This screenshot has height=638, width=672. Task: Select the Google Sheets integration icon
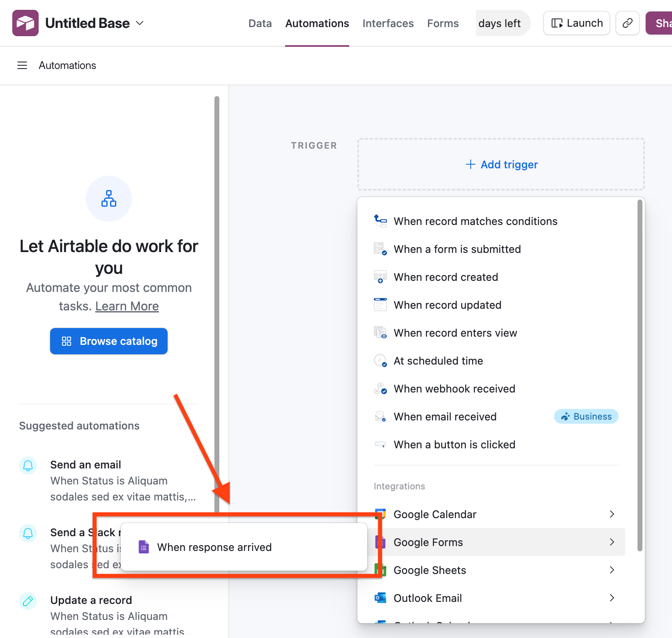(381, 570)
